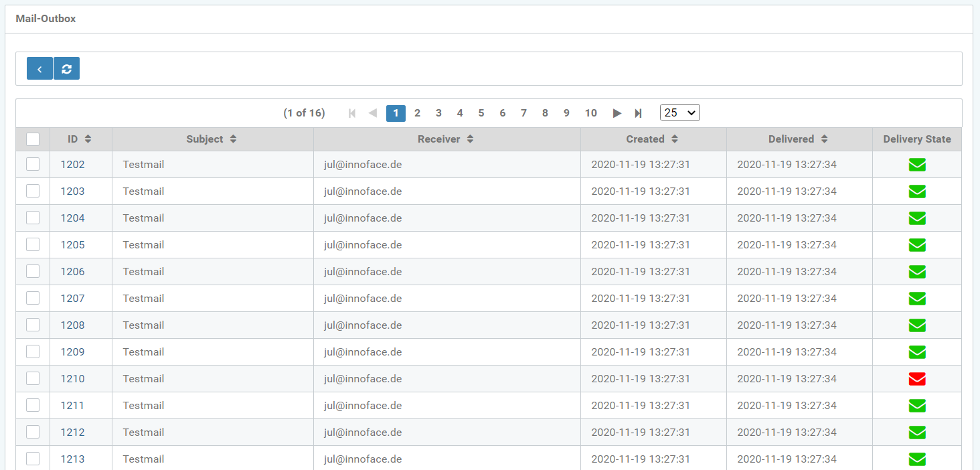The width and height of the screenshot is (980, 470).
Task: Open mail ID 1212 link
Action: tap(72, 433)
